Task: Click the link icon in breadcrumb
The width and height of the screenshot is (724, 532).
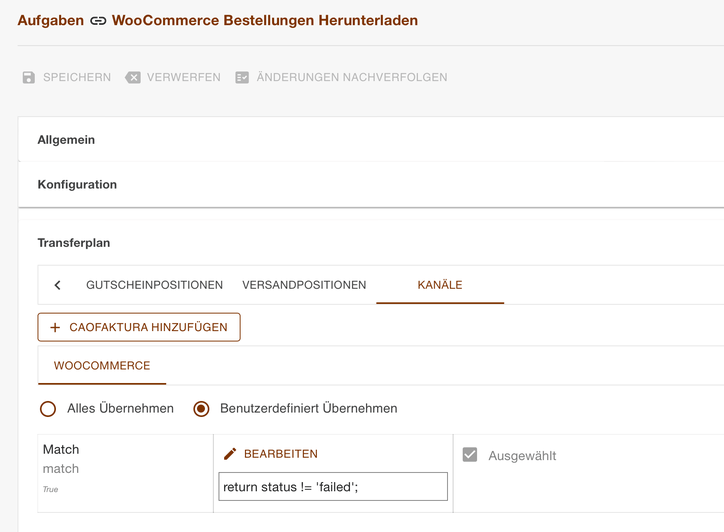Action: (98, 21)
